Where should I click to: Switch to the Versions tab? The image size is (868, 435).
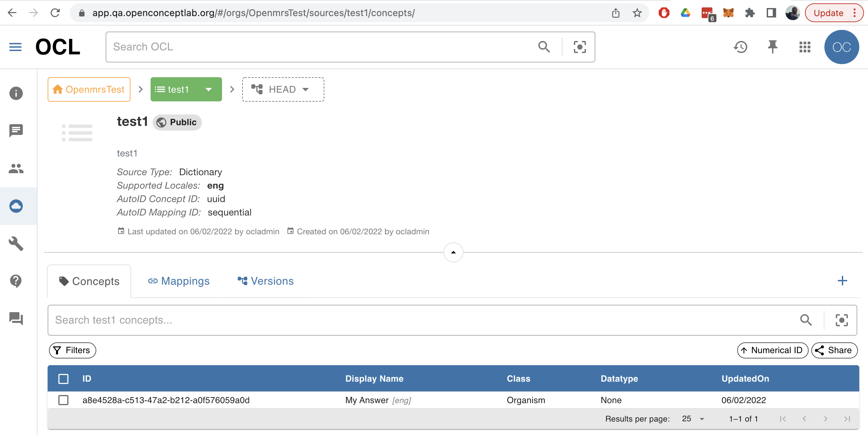tap(265, 281)
